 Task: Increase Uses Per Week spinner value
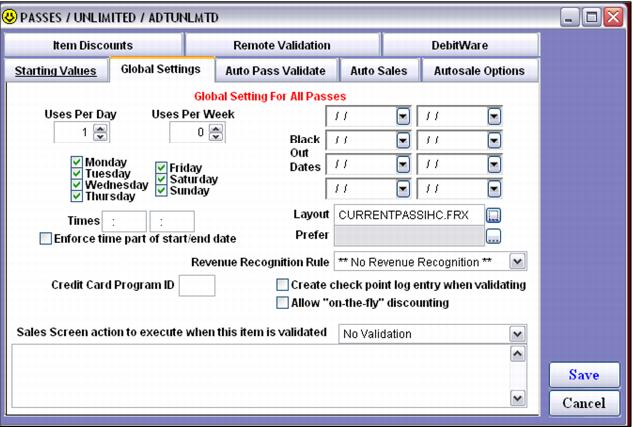216,127
